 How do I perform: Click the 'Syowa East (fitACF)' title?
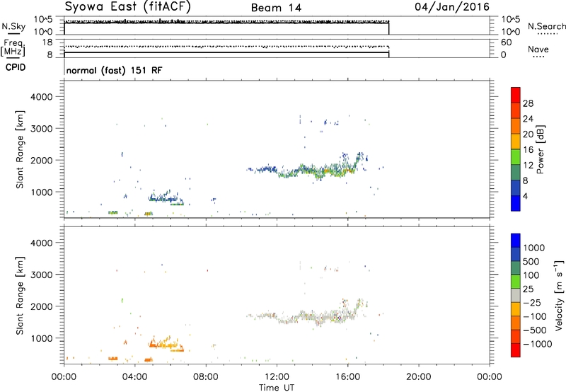[128, 7]
